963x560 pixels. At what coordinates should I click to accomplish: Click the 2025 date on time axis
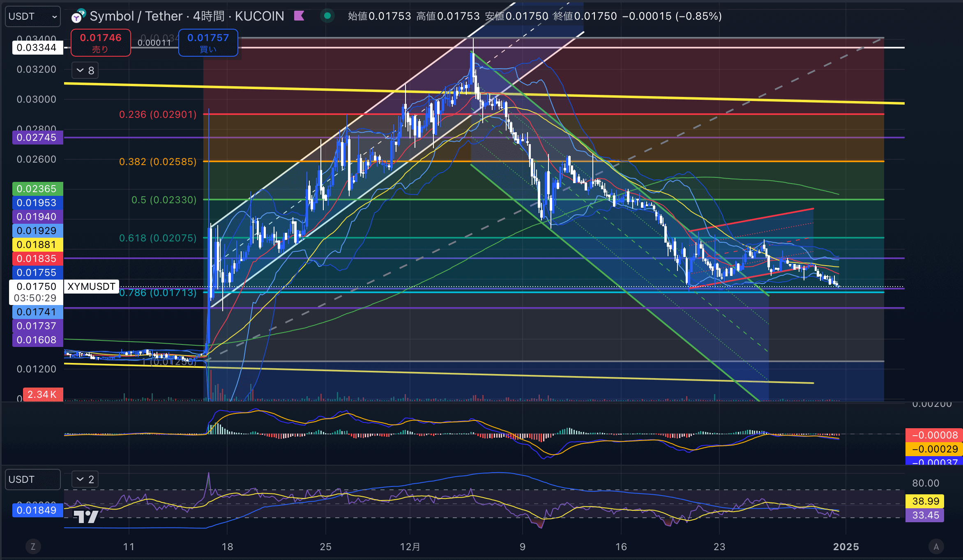846,547
